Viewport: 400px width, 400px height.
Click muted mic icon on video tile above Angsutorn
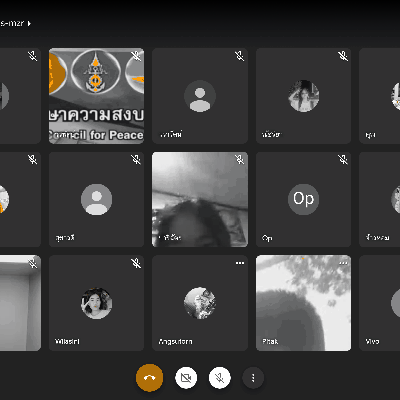(x=239, y=159)
